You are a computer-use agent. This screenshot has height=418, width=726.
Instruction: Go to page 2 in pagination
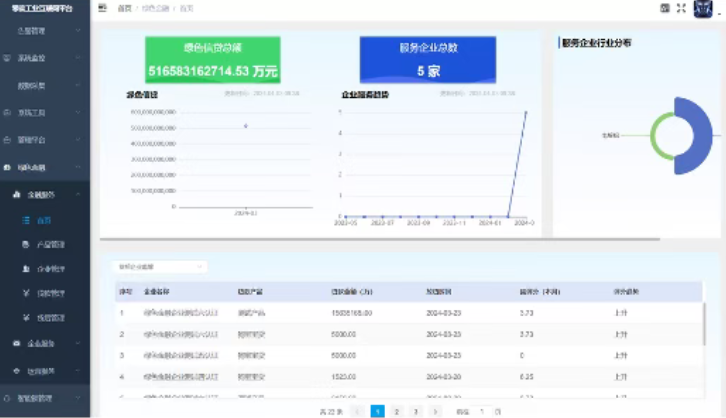pos(396,411)
